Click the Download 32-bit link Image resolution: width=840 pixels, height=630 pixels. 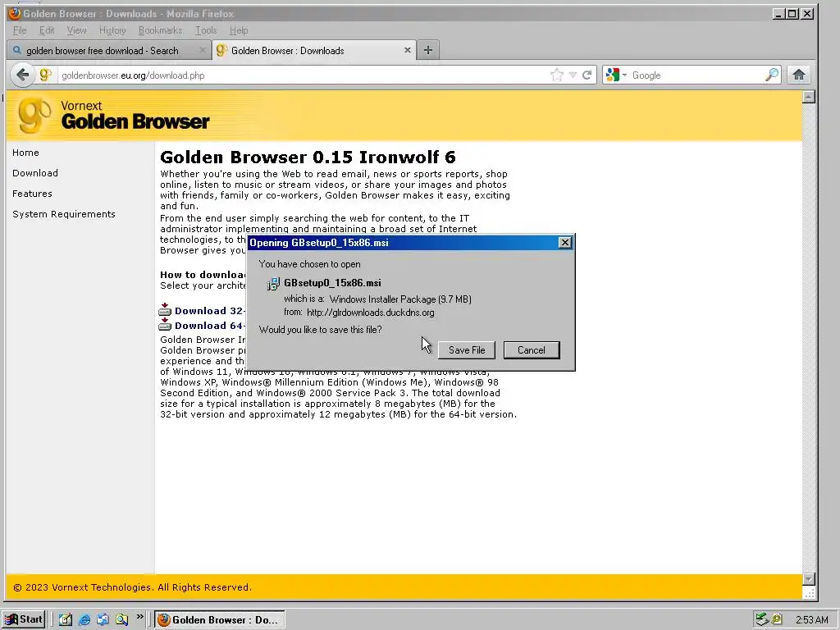[209, 311]
